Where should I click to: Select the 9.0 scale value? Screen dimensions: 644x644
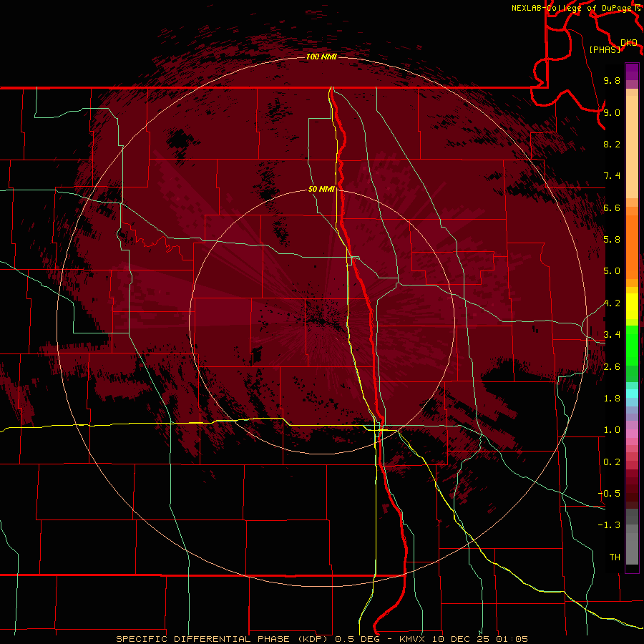coord(612,112)
